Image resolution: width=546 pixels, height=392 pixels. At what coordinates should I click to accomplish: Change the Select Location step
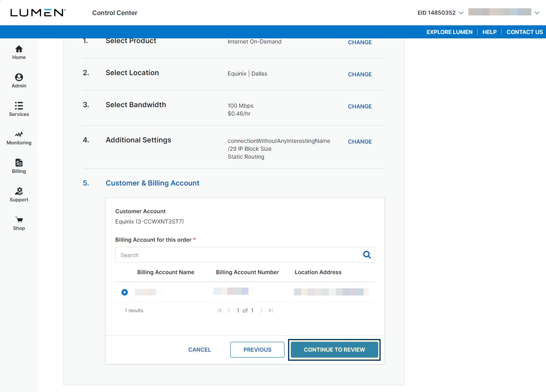click(x=360, y=74)
